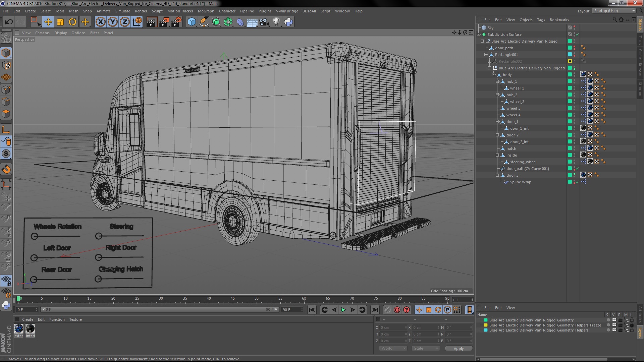Open the Spline pen tool
The width and height of the screenshot is (644, 362).
(204, 22)
